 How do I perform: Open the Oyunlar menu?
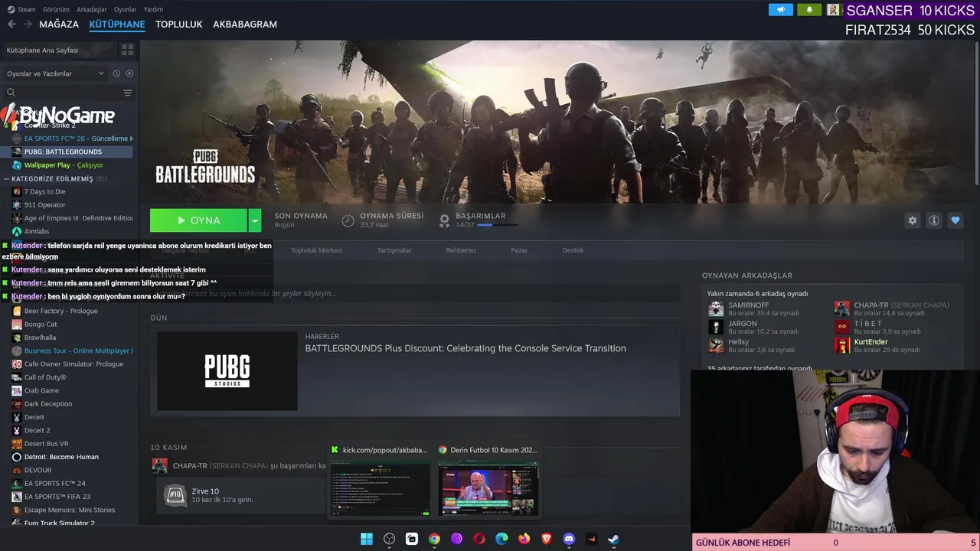coord(125,9)
